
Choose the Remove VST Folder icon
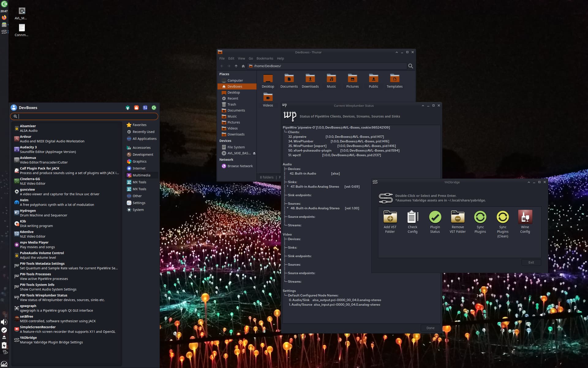[x=458, y=217]
